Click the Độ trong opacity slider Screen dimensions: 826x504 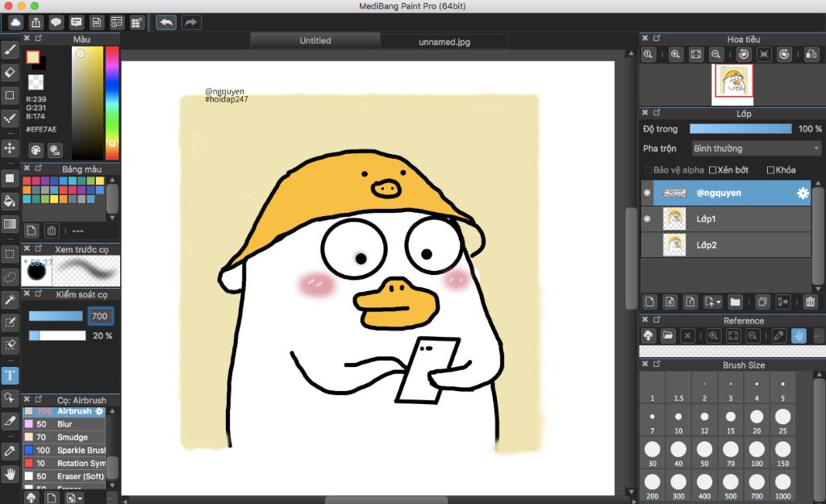point(740,129)
